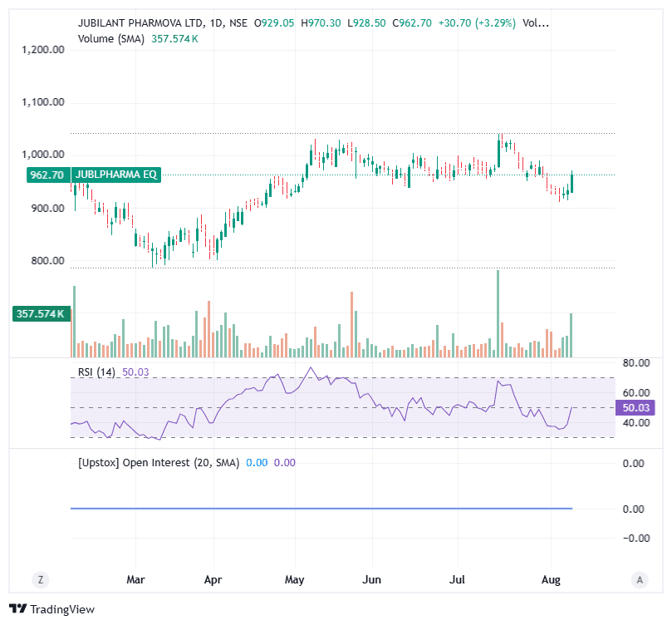
Task: Click the −0.00 Open Interest scale label
Action: [636, 539]
